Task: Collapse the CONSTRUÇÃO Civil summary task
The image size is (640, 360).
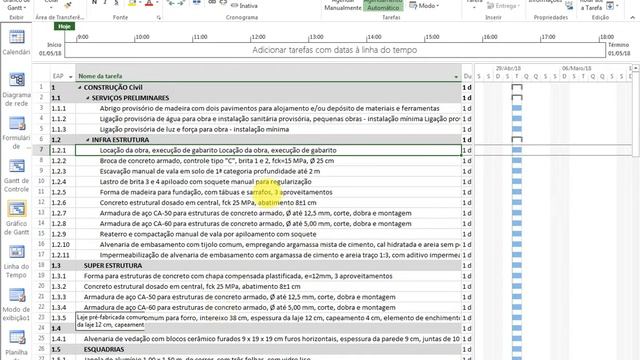Action: 80,87
